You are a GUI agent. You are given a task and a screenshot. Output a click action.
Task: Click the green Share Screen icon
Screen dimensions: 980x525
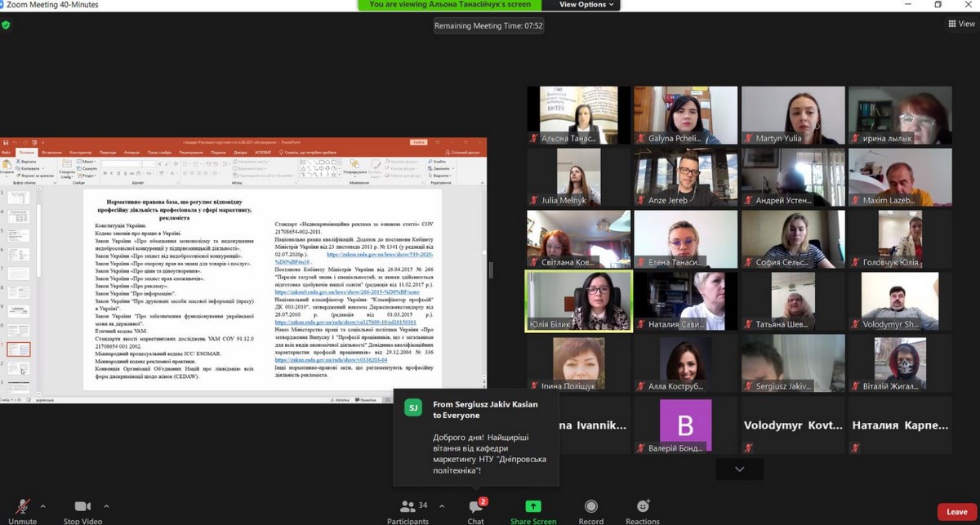coord(532,510)
